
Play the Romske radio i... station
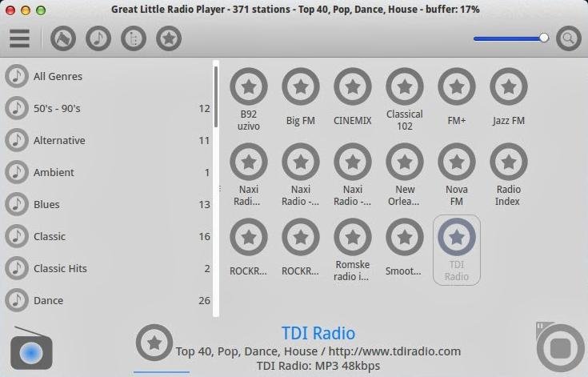353,251
